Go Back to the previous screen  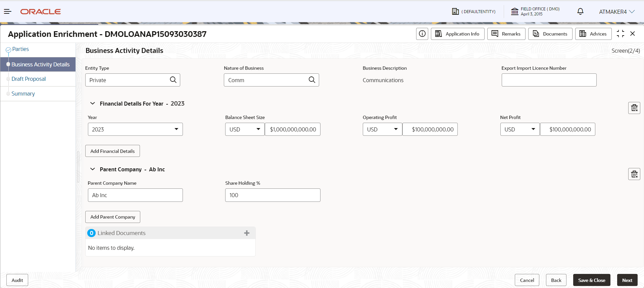coord(556,280)
